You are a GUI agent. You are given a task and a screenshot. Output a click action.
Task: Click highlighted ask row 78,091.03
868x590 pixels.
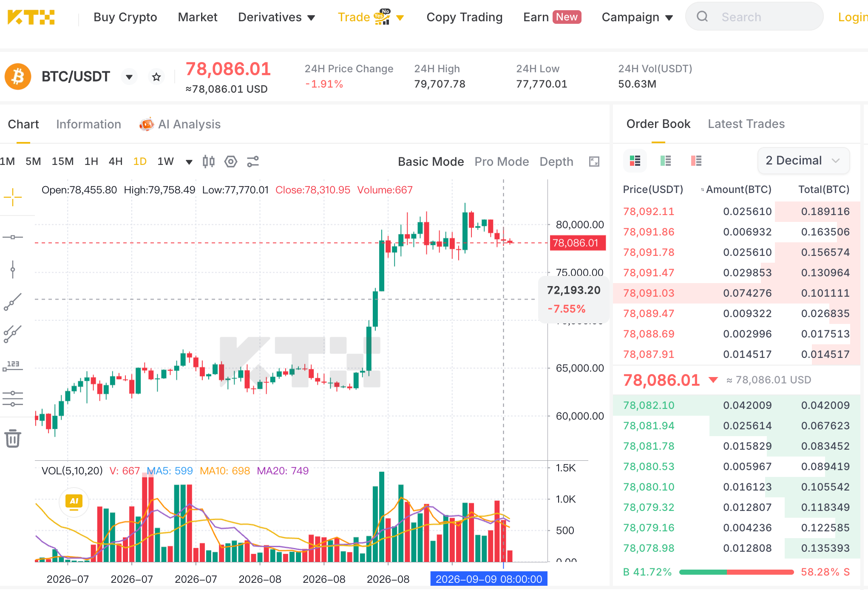[736, 293]
